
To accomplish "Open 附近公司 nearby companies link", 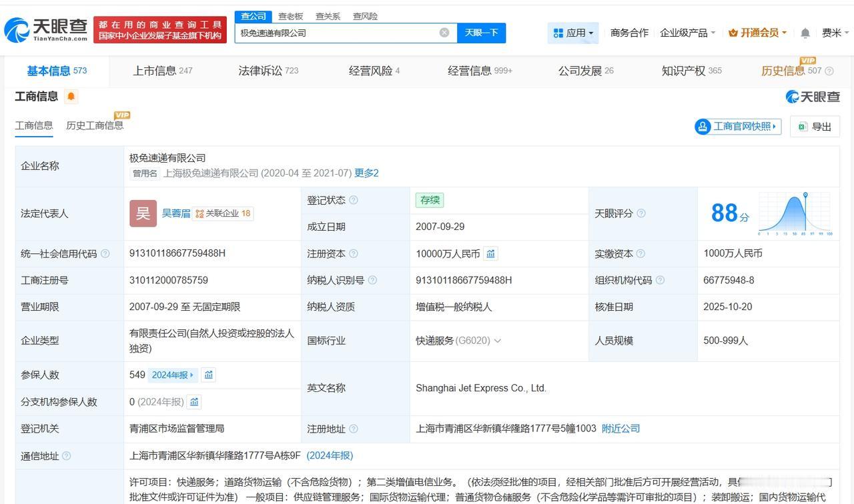I will click(x=620, y=429).
